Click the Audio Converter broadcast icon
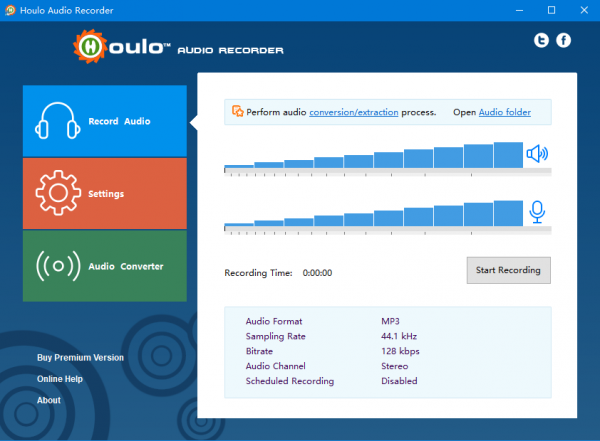This screenshot has height=441, width=600. pyautogui.click(x=58, y=266)
